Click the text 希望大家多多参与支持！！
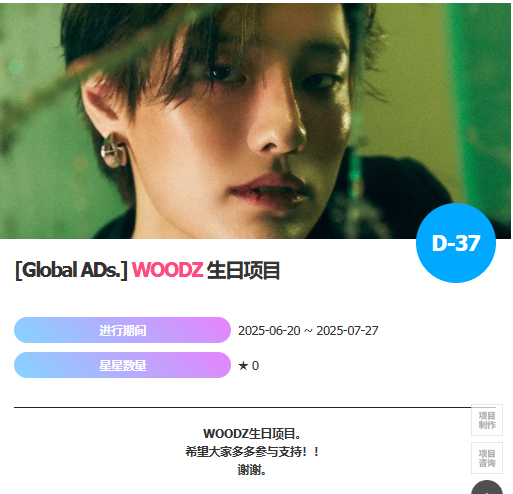Viewport: 513px width, 494px height. (252, 452)
